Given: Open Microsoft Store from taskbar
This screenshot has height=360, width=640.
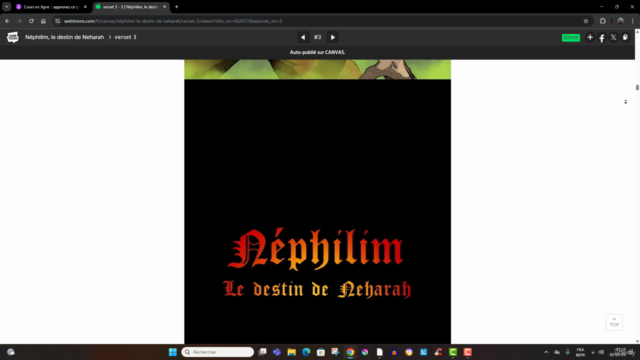Looking at the screenshot, I should click(321, 352).
